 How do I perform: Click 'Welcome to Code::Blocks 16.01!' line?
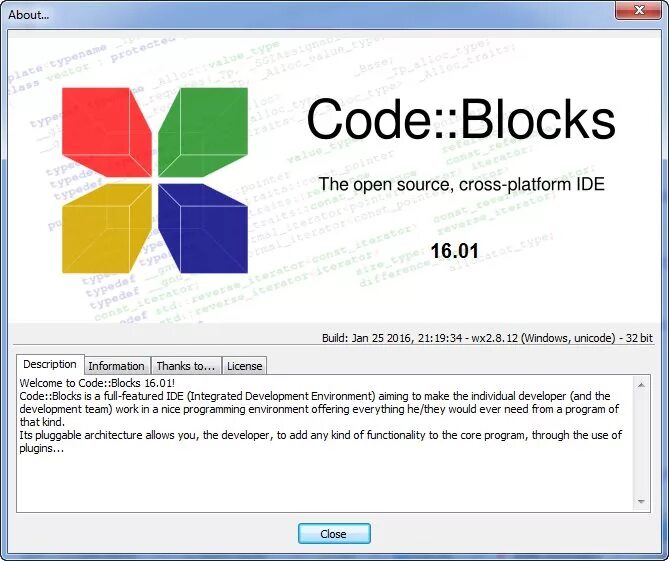97,383
